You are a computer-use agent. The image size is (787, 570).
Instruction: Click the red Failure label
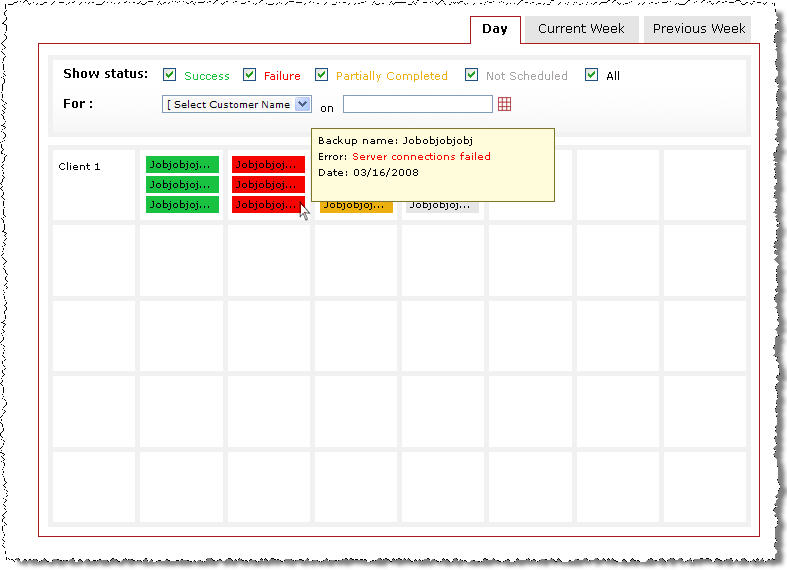tap(282, 76)
